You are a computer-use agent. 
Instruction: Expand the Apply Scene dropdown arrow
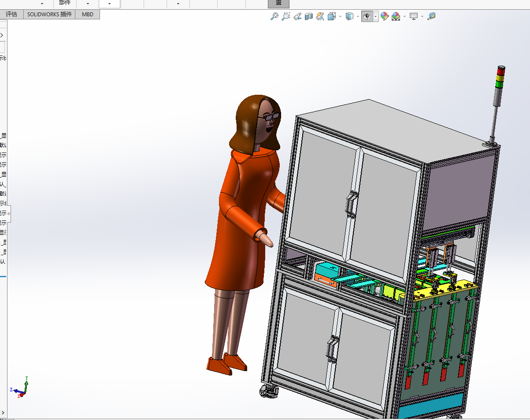404,17
